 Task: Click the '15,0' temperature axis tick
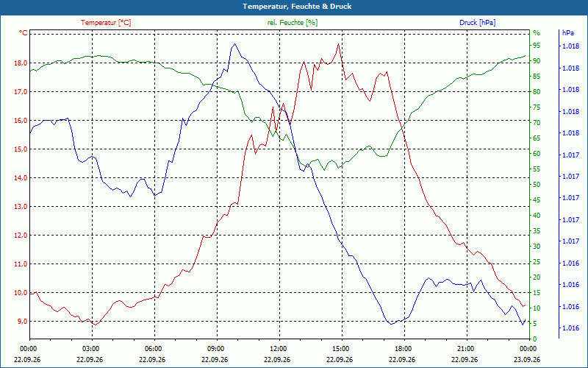pyautogui.click(x=21, y=149)
